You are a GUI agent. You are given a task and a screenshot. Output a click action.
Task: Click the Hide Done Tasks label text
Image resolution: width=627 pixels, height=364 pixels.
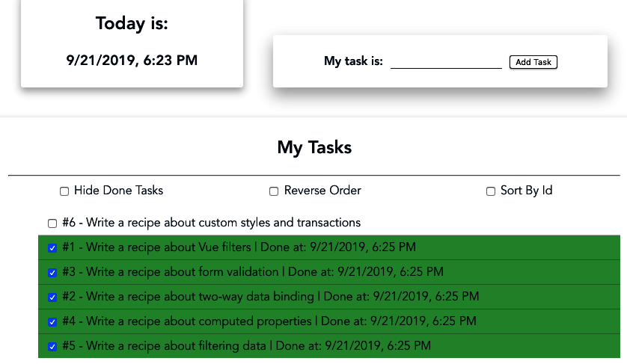119,191
